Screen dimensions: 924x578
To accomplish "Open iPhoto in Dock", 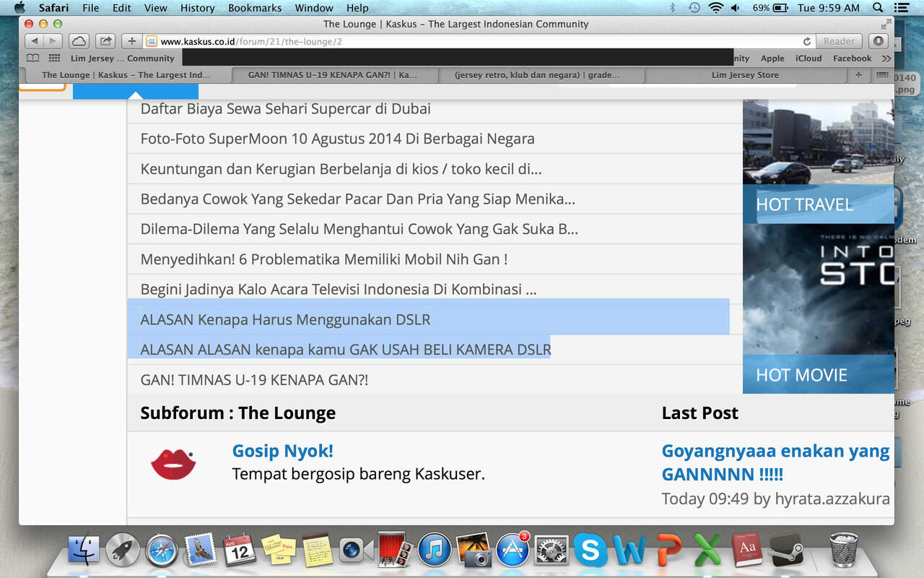I will tap(474, 551).
